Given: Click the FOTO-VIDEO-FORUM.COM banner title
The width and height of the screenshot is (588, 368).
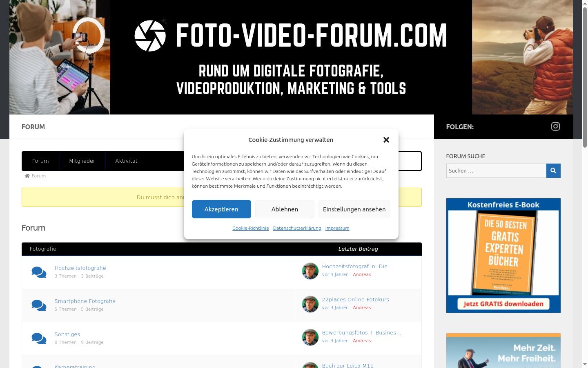Looking at the screenshot, I should pyautogui.click(x=312, y=36).
